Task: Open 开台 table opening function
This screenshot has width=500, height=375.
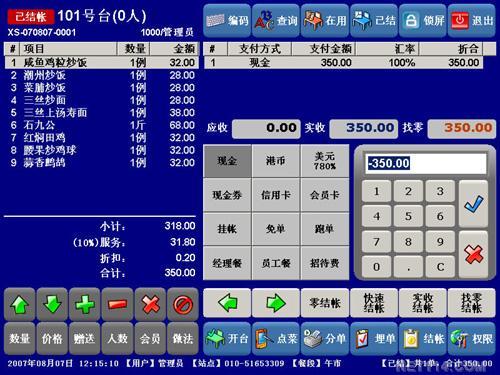Action: point(227,338)
